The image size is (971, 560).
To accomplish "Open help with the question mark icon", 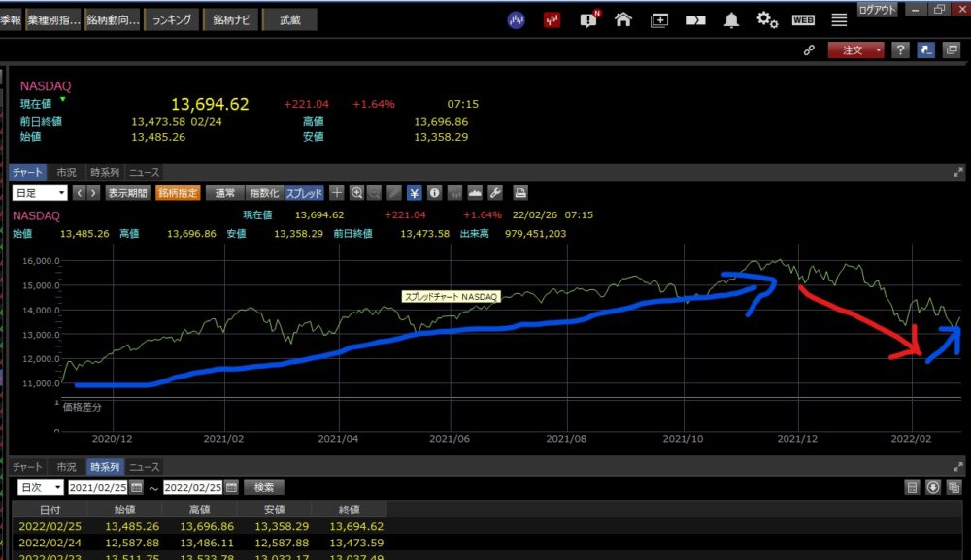I will click(900, 50).
